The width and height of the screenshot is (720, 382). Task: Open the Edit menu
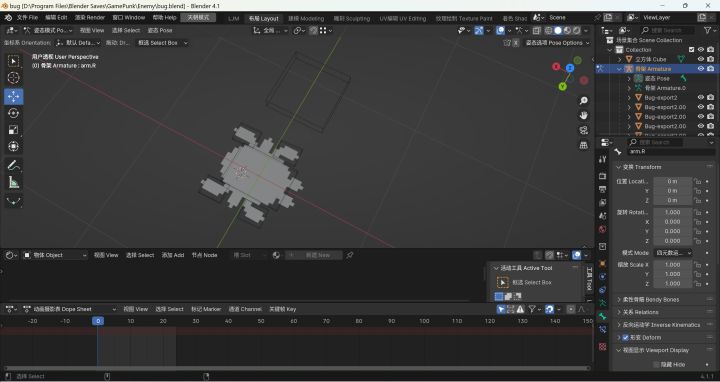click(x=56, y=17)
